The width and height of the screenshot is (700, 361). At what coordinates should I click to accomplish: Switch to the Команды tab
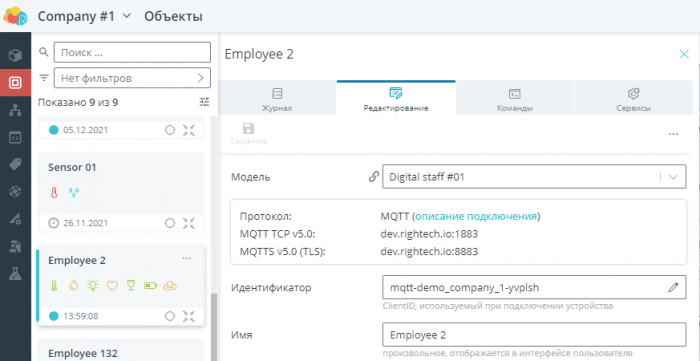515,99
